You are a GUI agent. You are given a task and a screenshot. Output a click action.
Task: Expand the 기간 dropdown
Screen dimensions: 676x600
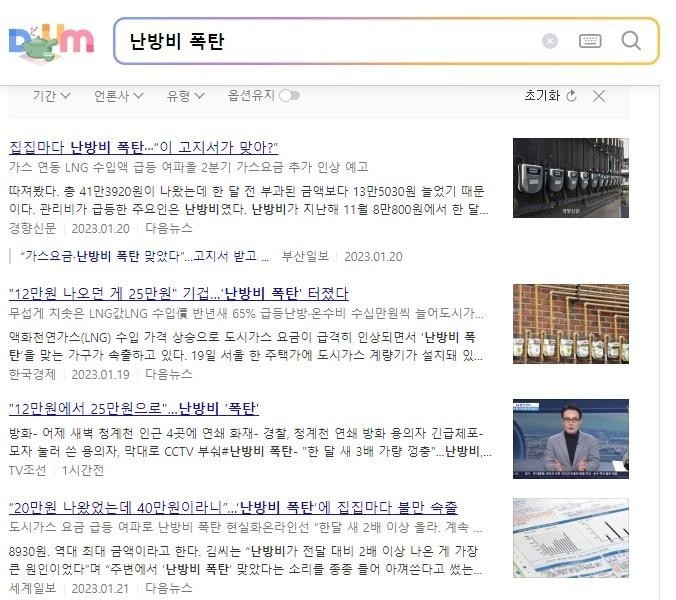(52, 96)
